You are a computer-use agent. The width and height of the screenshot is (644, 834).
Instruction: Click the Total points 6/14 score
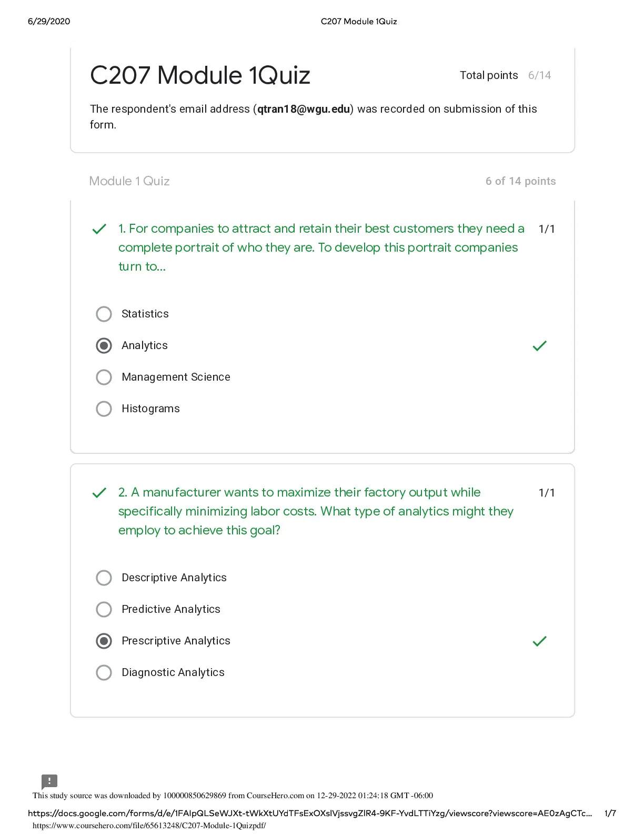506,75
